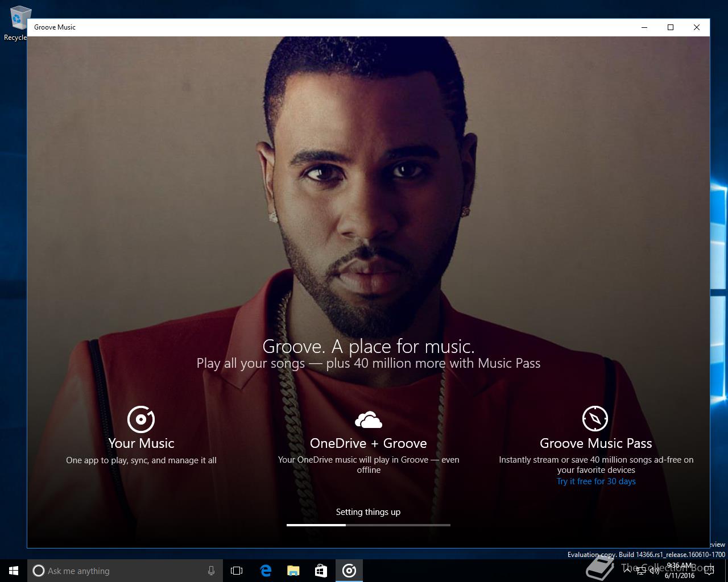
Task: Open the Windows Start menu
Action: coord(14,571)
